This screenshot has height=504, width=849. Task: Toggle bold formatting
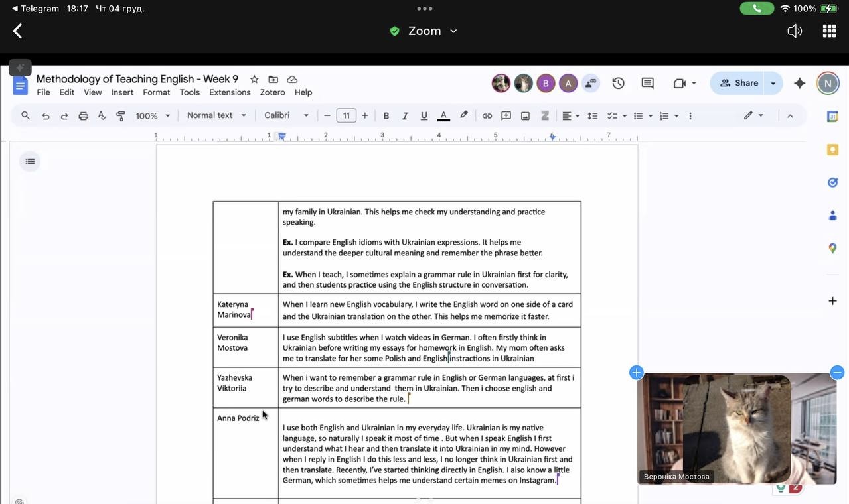[x=386, y=116]
